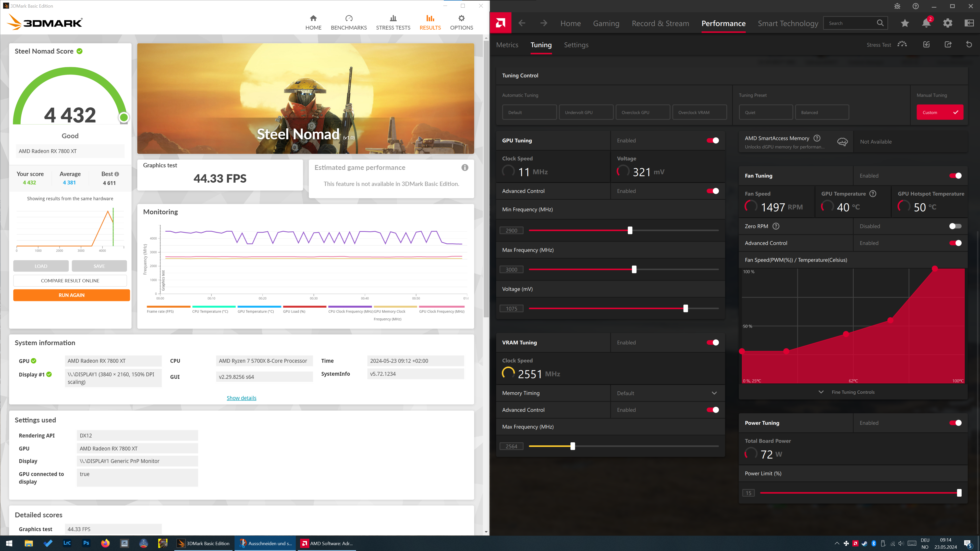Open 3DMark Benchmarks gauge icon
This screenshot has height=551, width=980.
click(x=348, y=19)
